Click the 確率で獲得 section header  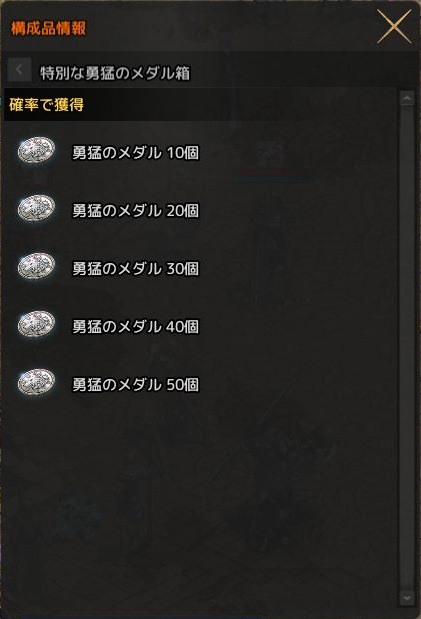(x=46, y=105)
